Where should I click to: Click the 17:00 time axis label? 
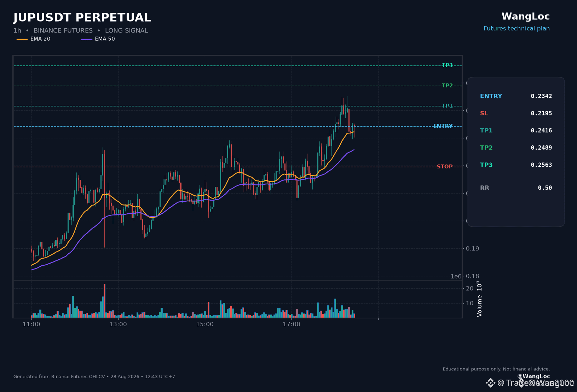(x=292, y=324)
